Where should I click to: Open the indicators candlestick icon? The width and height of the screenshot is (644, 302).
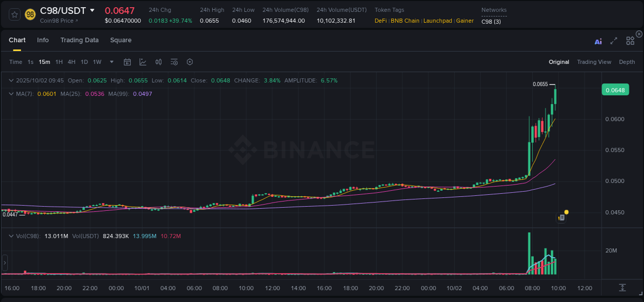(x=158, y=62)
